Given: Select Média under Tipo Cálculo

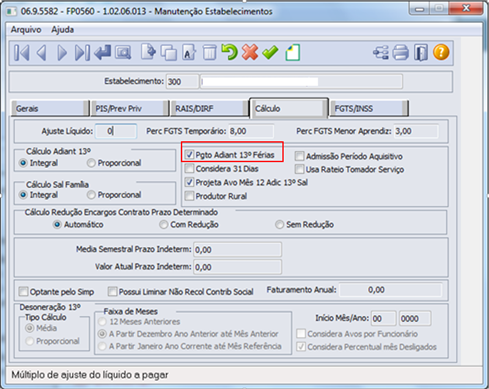Looking at the screenshot, I should (x=30, y=328).
